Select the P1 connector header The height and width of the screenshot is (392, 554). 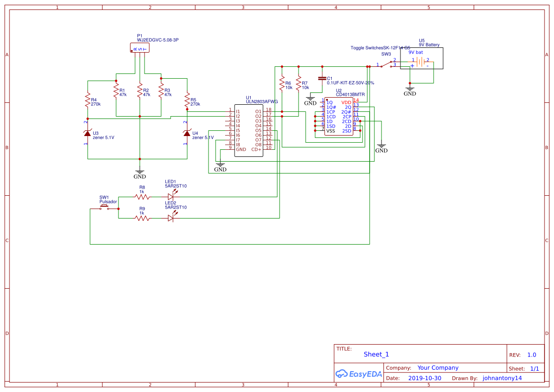point(139,48)
